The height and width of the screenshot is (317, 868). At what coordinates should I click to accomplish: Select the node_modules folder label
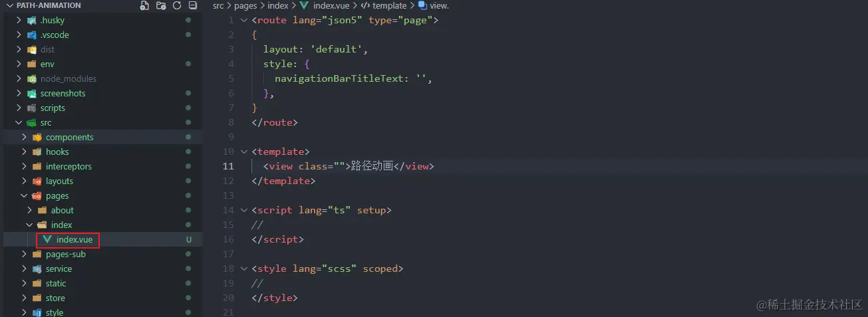[69, 78]
